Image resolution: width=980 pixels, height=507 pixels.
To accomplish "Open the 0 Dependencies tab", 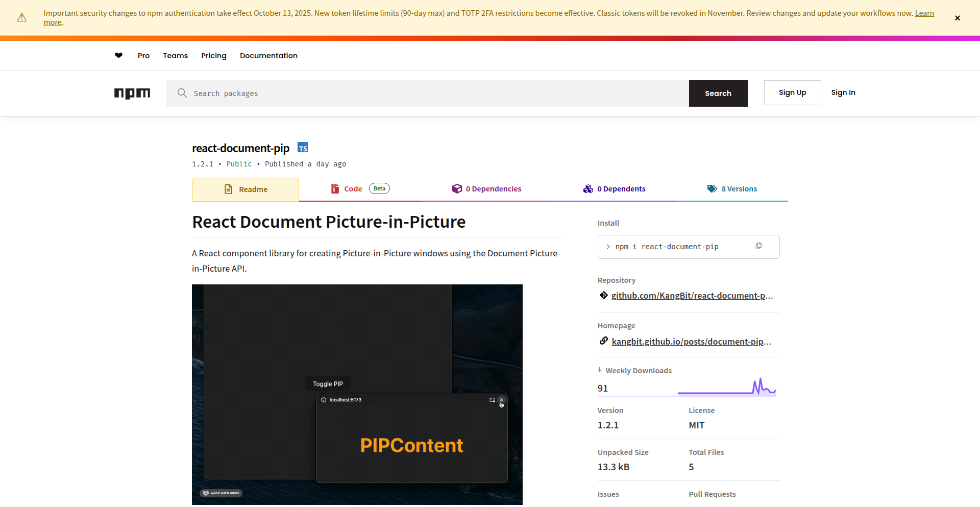I will pyautogui.click(x=487, y=189).
